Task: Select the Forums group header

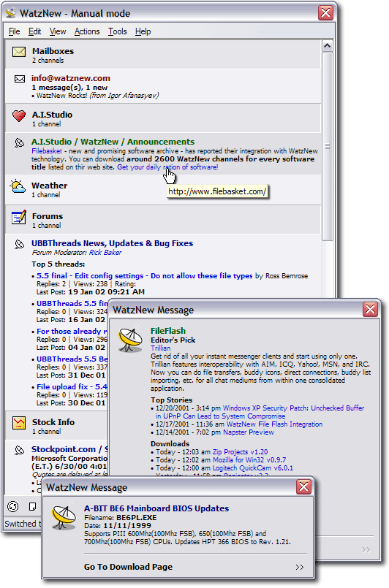Action: point(163,220)
